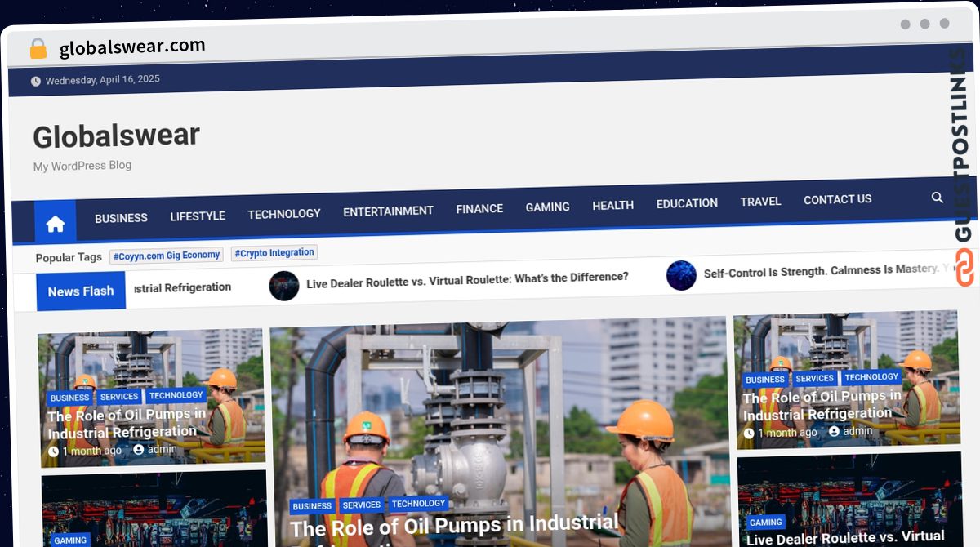Click the Popular Tags label
980x547 pixels.
click(69, 257)
